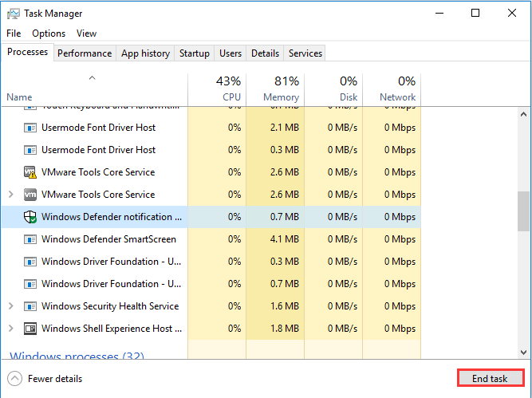Click the scroll down arrow of process list
The height and width of the screenshot is (398, 532).
[x=523, y=352]
